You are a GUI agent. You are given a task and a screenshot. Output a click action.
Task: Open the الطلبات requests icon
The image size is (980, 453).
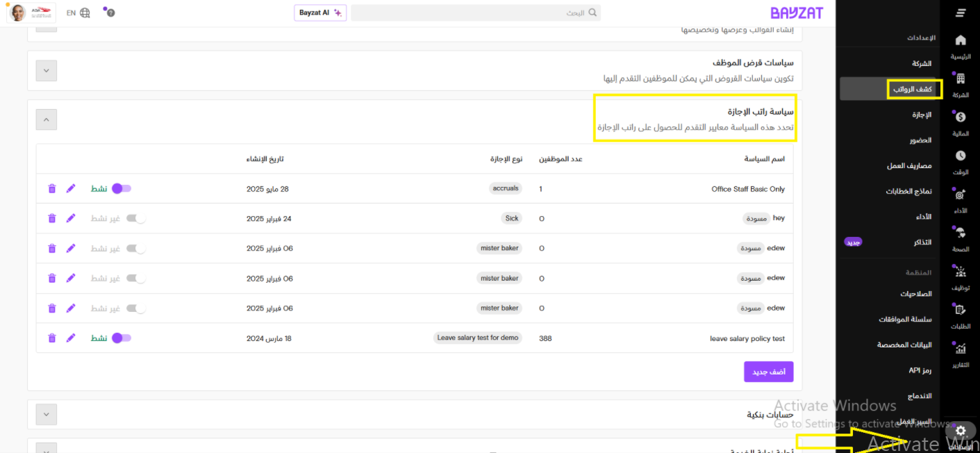[961, 311]
